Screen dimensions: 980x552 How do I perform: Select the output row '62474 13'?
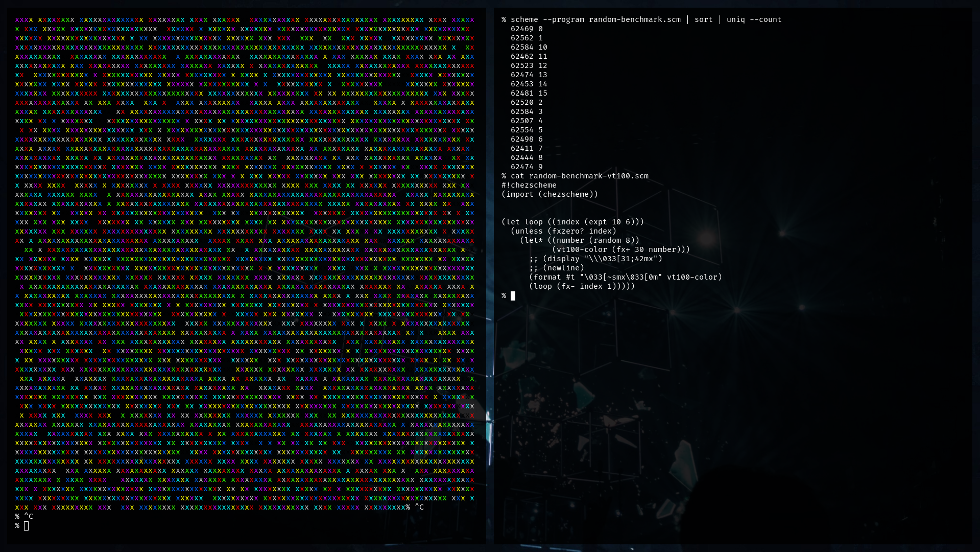pos(529,75)
